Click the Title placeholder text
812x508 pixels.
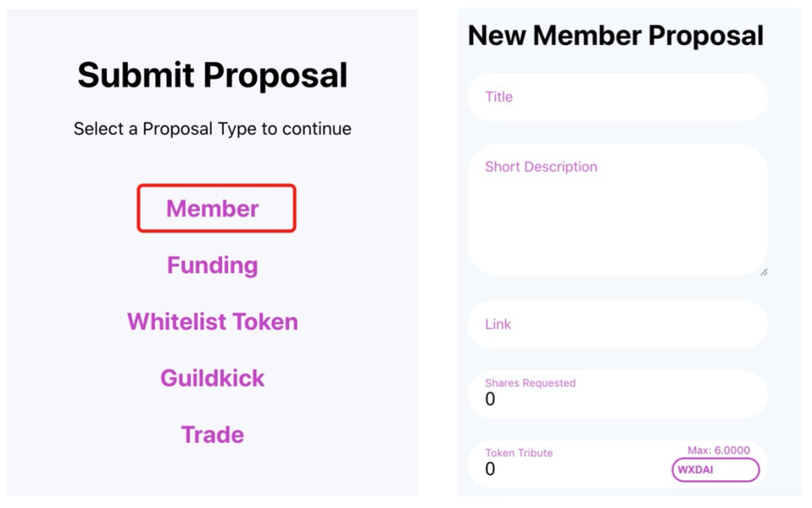click(x=499, y=97)
